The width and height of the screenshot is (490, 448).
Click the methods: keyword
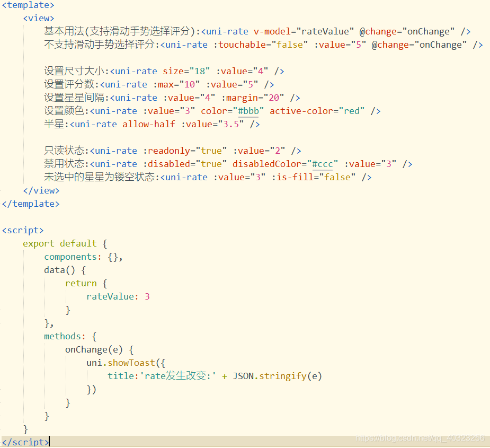65,336
